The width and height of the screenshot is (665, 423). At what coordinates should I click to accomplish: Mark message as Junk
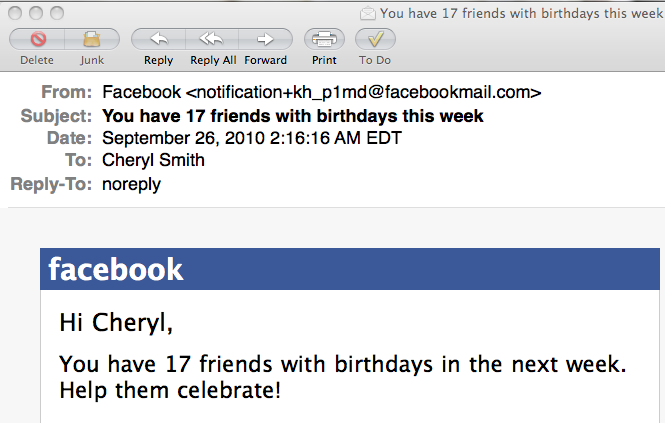(x=92, y=40)
